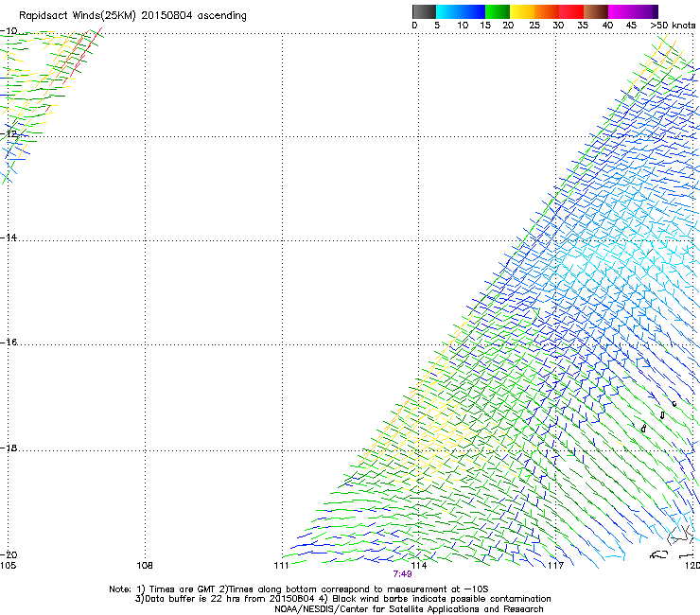
Task: Click the '-10' latitude label at top left
Action: coord(9,31)
